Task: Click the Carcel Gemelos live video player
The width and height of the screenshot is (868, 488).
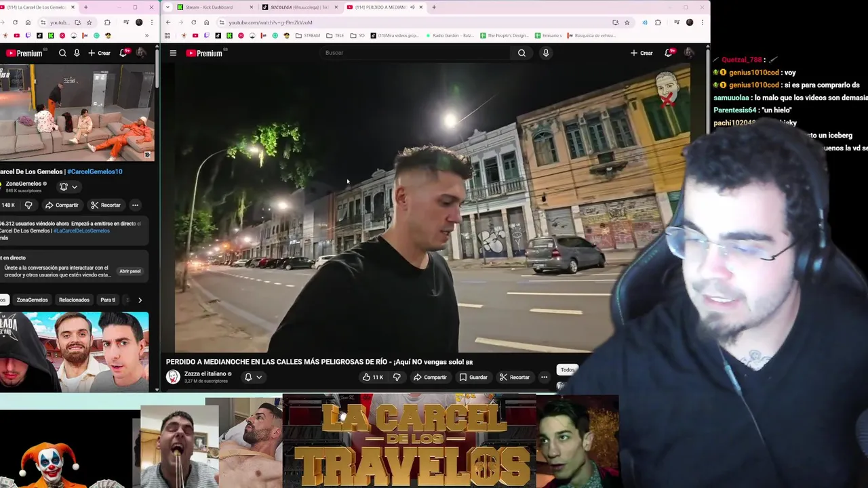Action: pos(77,113)
